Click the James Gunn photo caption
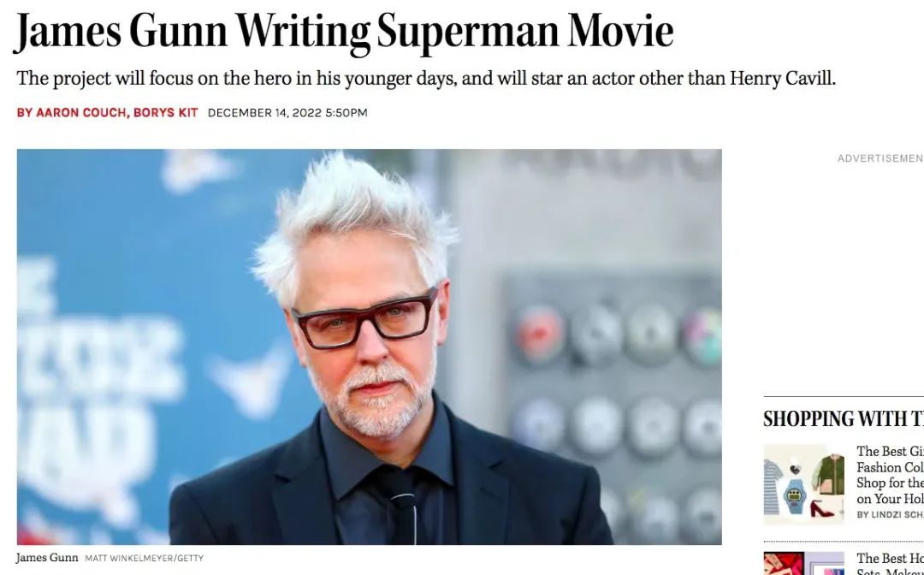 click(x=47, y=557)
